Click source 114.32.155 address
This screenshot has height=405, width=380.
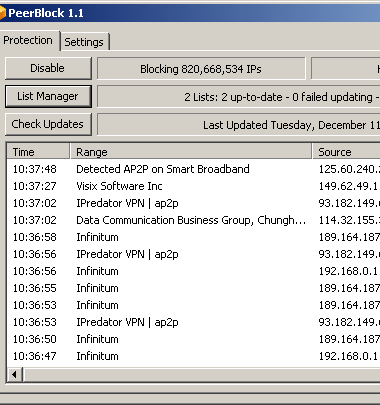pos(349,220)
